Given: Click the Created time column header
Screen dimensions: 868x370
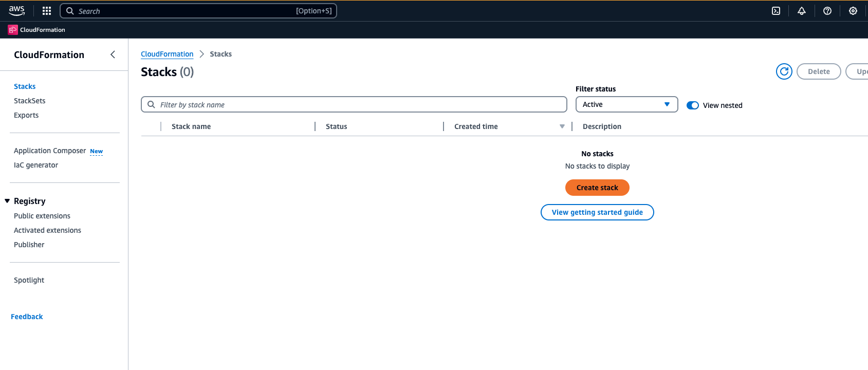Looking at the screenshot, I should 476,126.
